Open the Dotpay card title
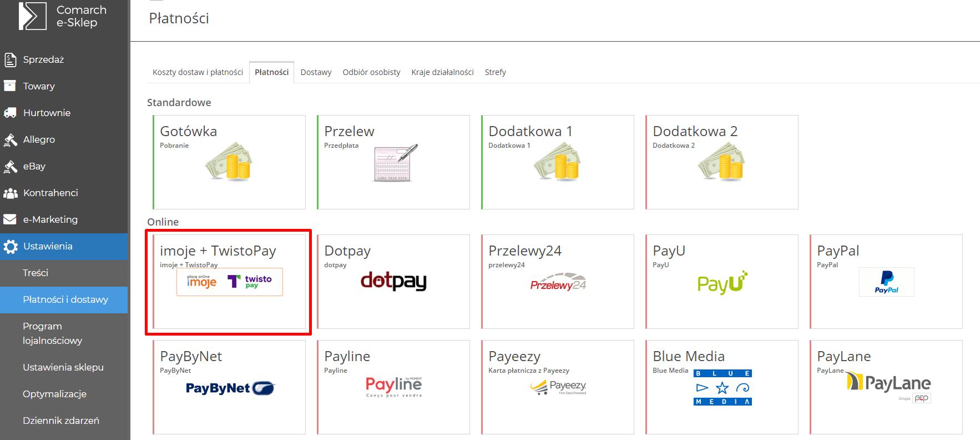The image size is (980, 440). [x=347, y=251]
